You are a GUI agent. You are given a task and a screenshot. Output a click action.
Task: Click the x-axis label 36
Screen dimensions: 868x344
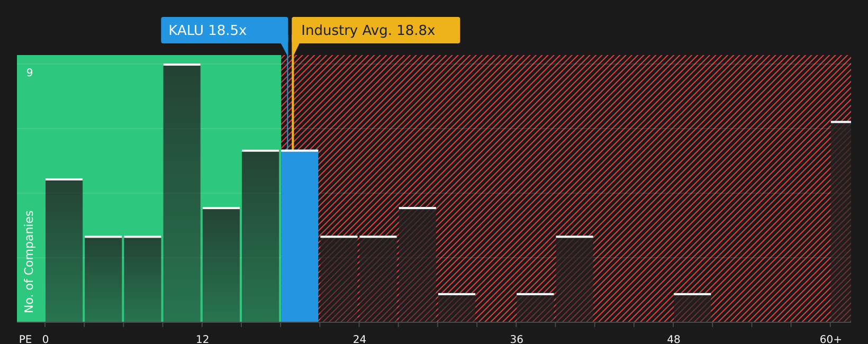coord(517,339)
